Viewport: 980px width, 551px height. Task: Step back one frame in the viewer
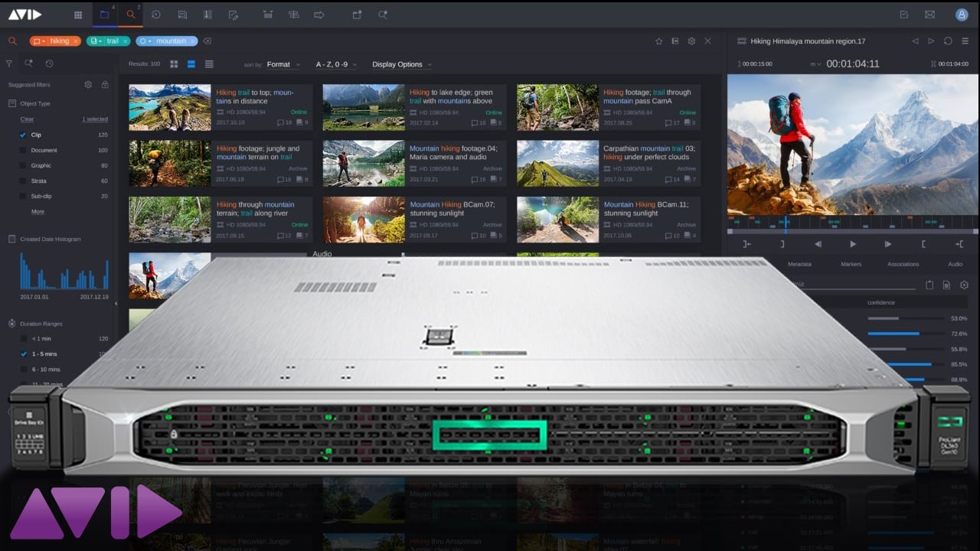coord(818,244)
